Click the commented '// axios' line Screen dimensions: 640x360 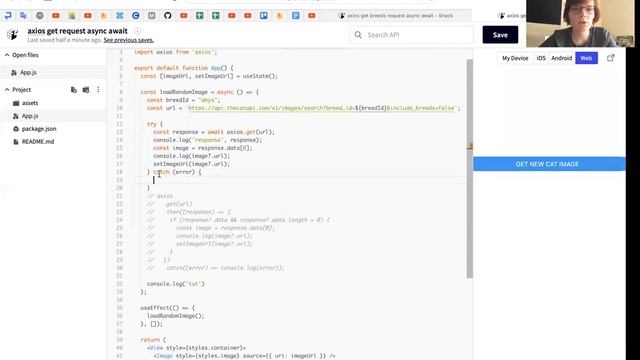click(160, 196)
